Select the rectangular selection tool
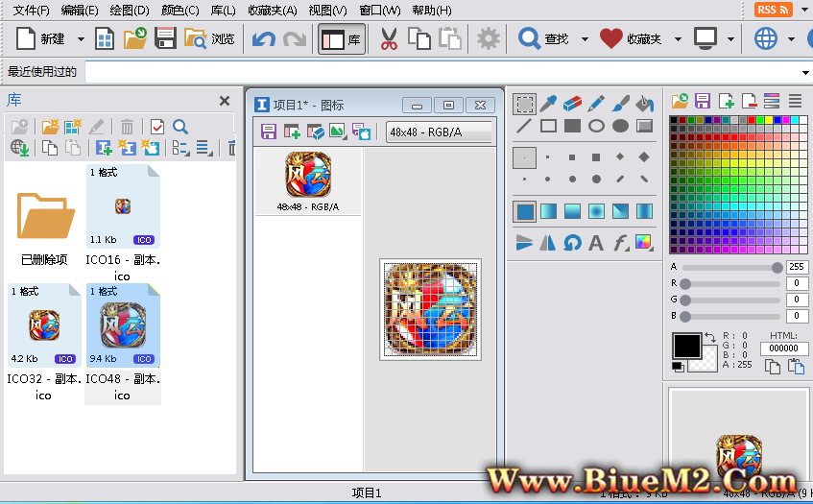Image resolution: width=813 pixels, height=504 pixels. point(524,104)
